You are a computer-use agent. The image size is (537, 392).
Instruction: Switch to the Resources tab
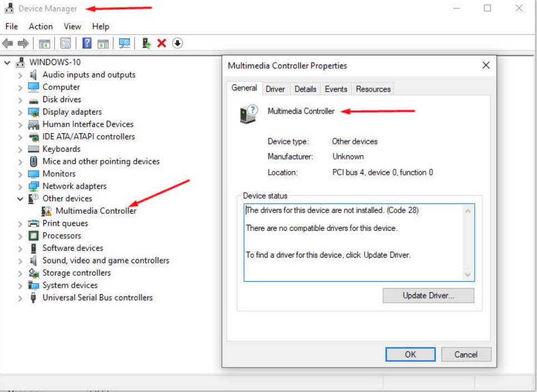373,89
